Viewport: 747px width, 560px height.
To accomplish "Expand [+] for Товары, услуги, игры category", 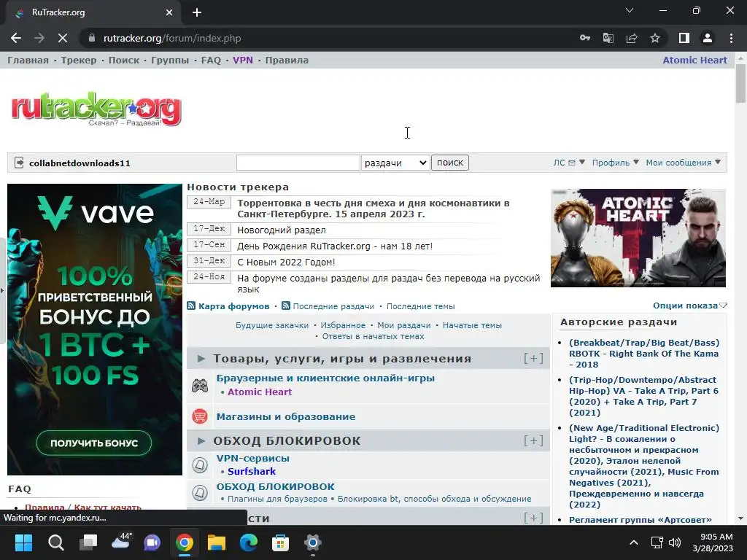I will pos(533,358).
